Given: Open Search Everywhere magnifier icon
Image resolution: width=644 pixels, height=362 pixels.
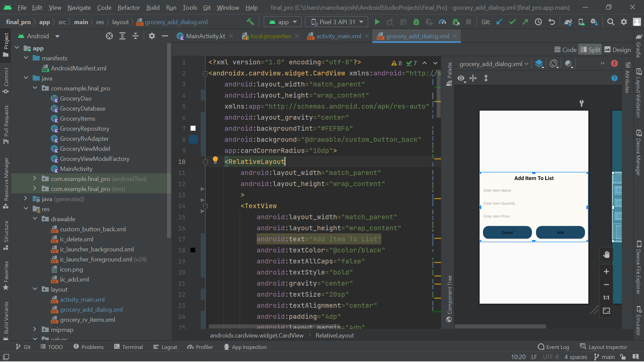Looking at the screenshot, I should point(610,22).
